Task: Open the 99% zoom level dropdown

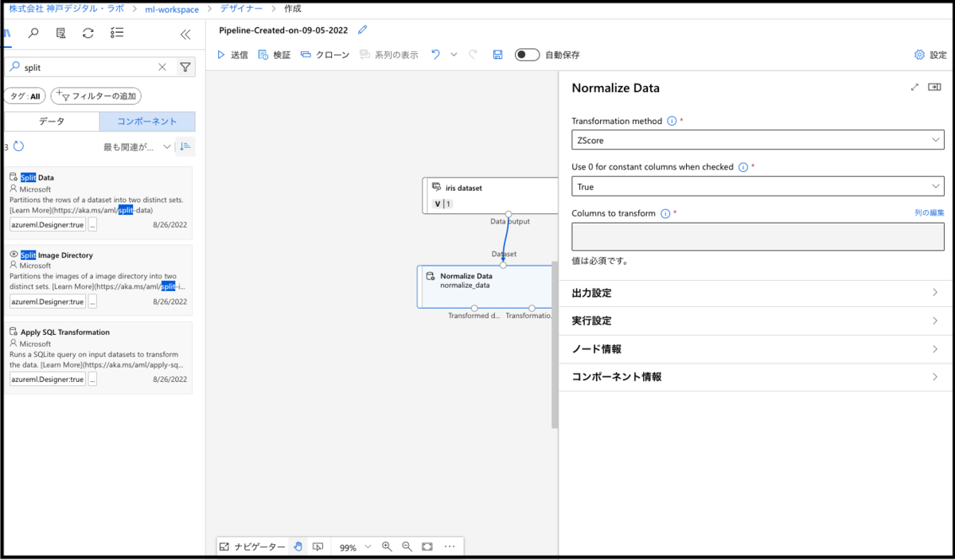Action: point(356,547)
